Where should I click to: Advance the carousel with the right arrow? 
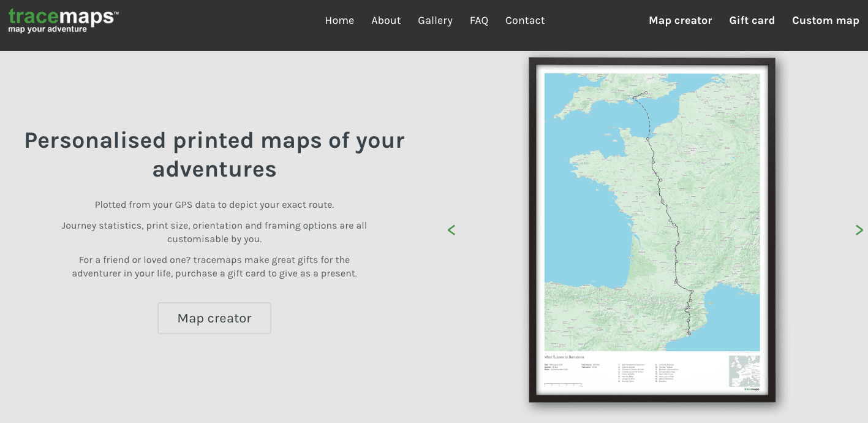859,230
